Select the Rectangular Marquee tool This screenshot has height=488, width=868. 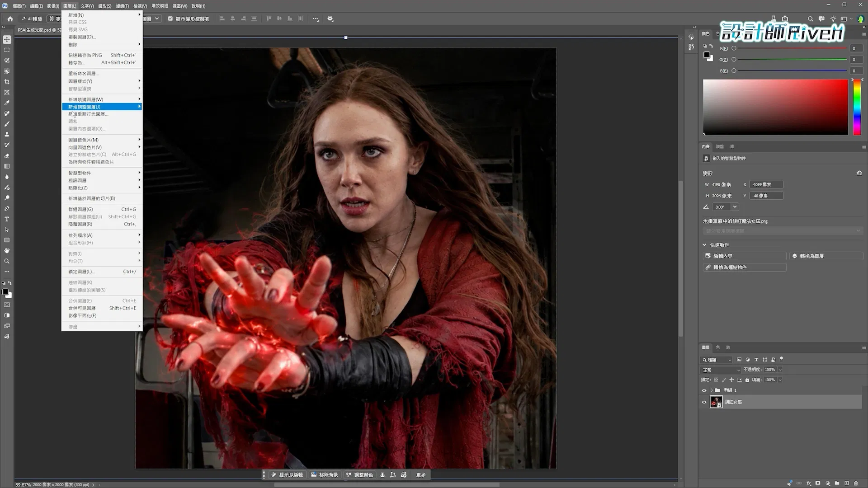pyautogui.click(x=7, y=50)
